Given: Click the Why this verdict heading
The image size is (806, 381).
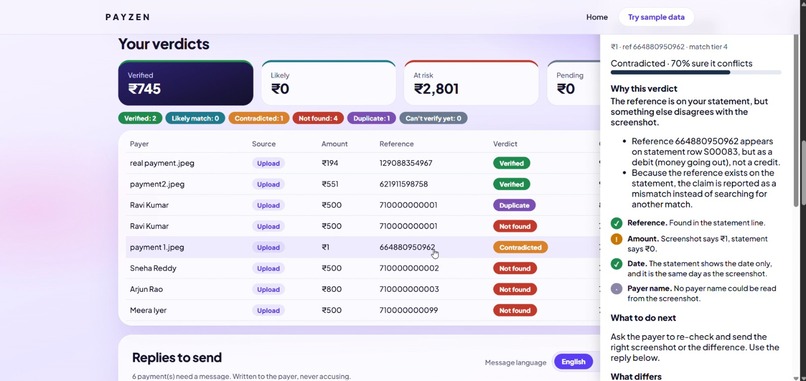Looking at the screenshot, I should tap(644, 89).
